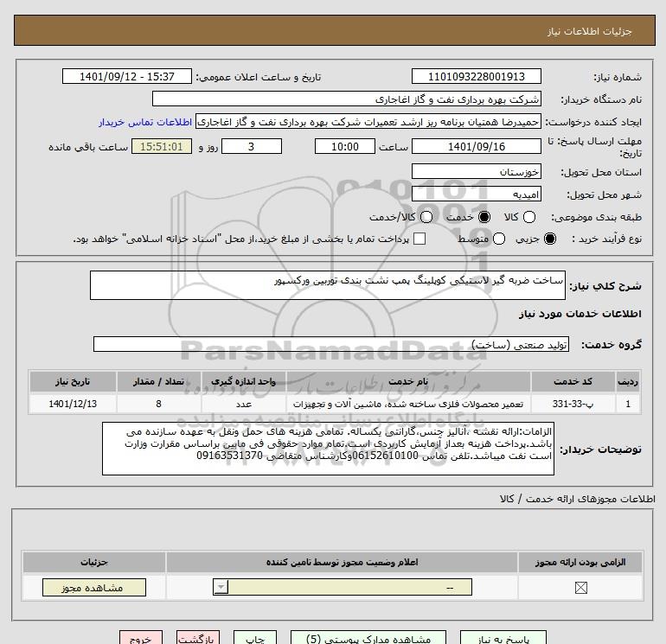Click the request creator field
666x644 pixels.
pos(368,122)
